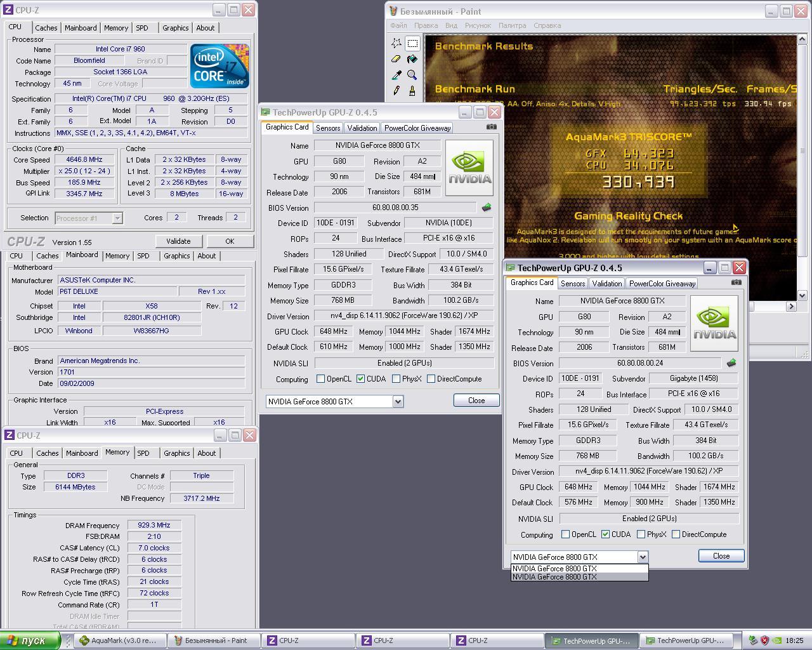Click Close button in front GPU-Z window
Screen dimensions: 812x650
[721, 555]
